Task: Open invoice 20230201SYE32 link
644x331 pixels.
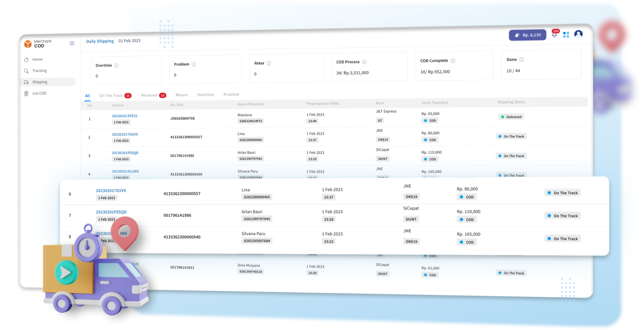Action: 124,116
